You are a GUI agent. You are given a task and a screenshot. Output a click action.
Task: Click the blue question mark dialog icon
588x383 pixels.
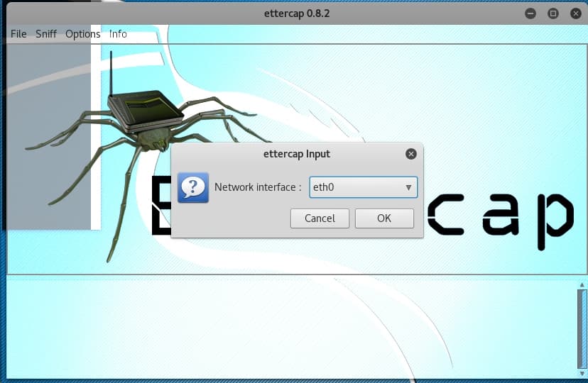[x=192, y=188]
